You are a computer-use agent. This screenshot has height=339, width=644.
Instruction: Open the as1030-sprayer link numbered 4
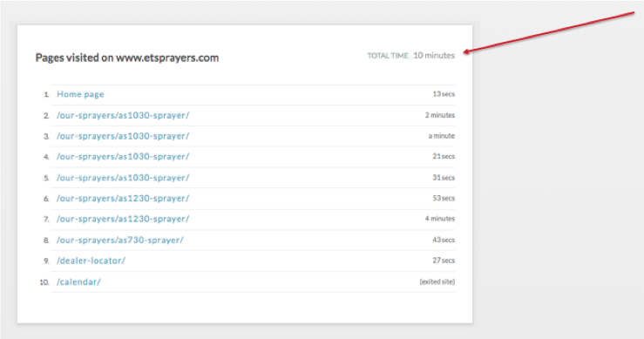point(123,157)
